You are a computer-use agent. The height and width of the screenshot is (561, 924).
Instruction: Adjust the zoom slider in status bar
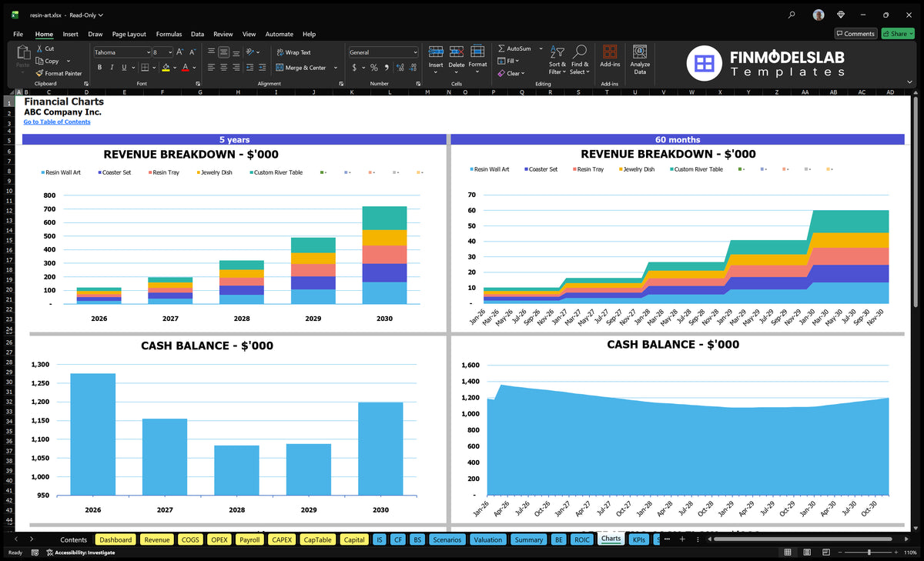pos(869,553)
